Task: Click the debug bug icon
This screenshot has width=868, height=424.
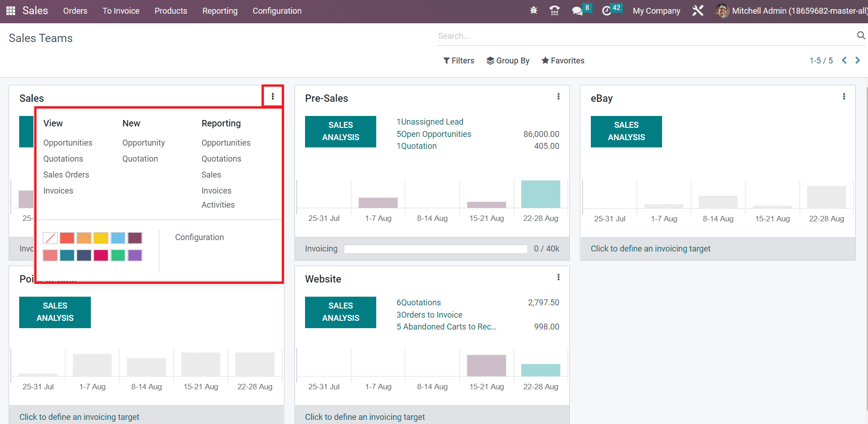Action: click(x=533, y=10)
